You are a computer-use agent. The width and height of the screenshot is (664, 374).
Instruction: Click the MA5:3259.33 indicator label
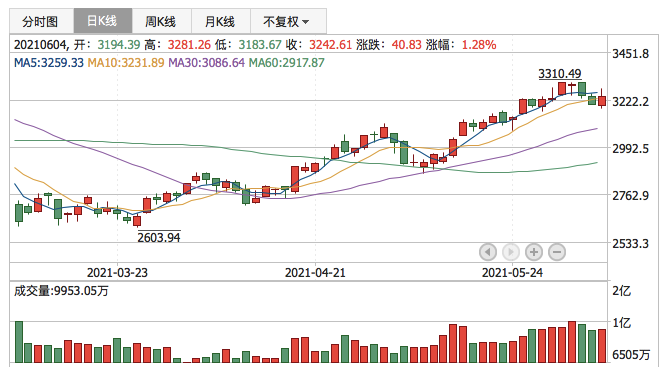click(49, 63)
